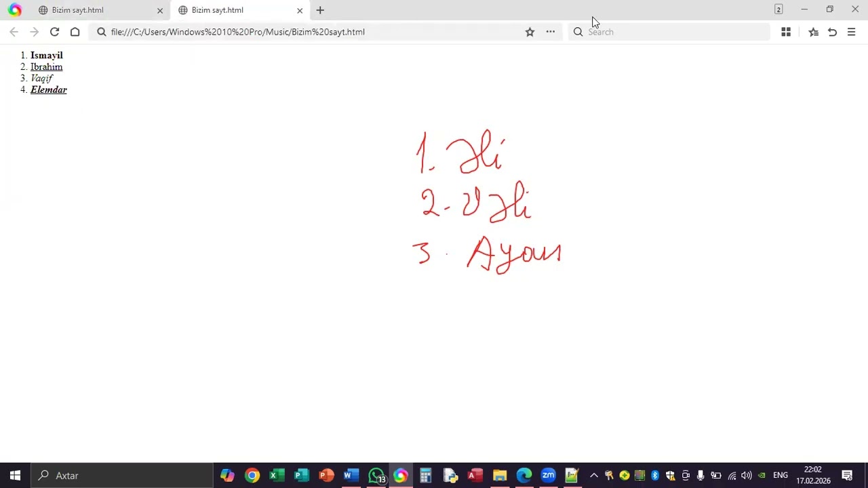The height and width of the screenshot is (488, 868).
Task: Open Zoom from the taskbar
Action: pos(549,476)
